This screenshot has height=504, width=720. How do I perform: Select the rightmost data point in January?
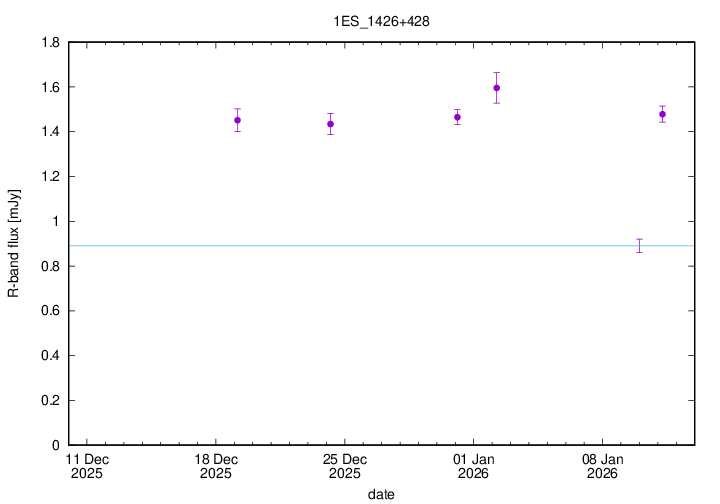click(662, 114)
